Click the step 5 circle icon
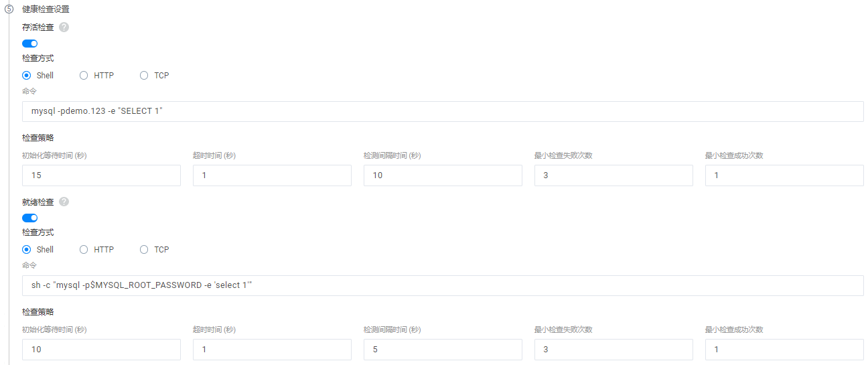Screen dimensions: 868x365 pyautogui.click(x=9, y=9)
